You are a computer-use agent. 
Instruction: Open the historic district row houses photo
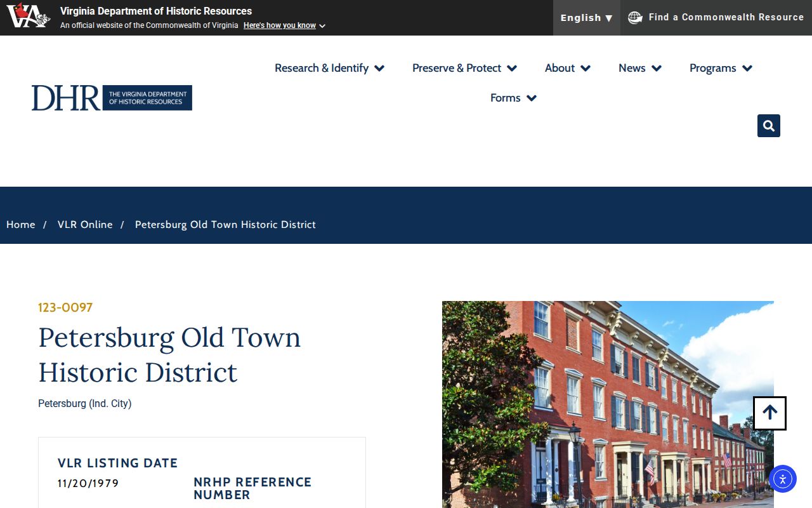608,404
